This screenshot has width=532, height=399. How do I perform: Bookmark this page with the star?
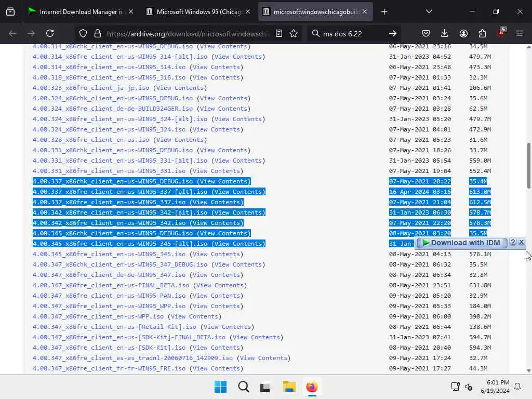(x=294, y=33)
